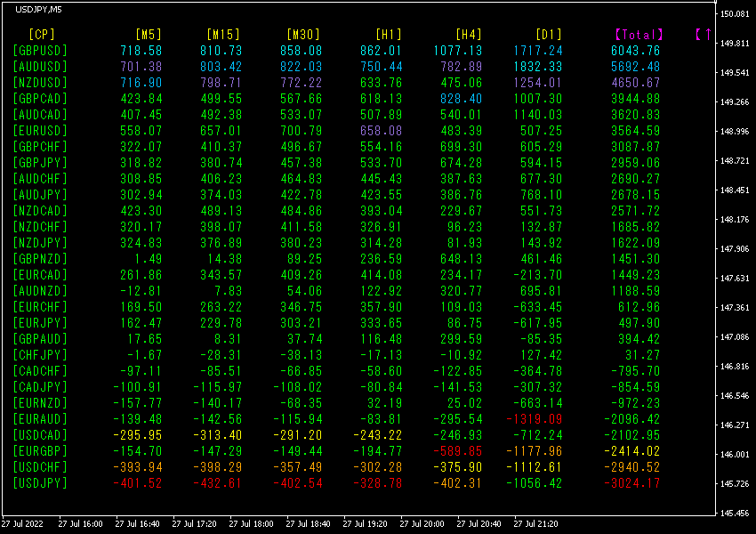
Task: Click the [AUDCHF] row label
Action: click(x=41, y=179)
